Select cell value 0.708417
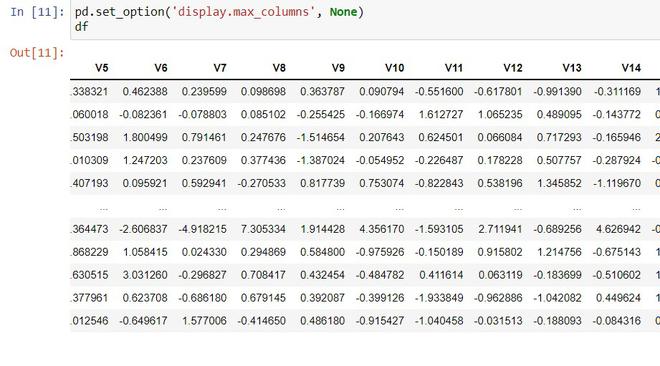This screenshot has width=660, height=366. coord(263,275)
